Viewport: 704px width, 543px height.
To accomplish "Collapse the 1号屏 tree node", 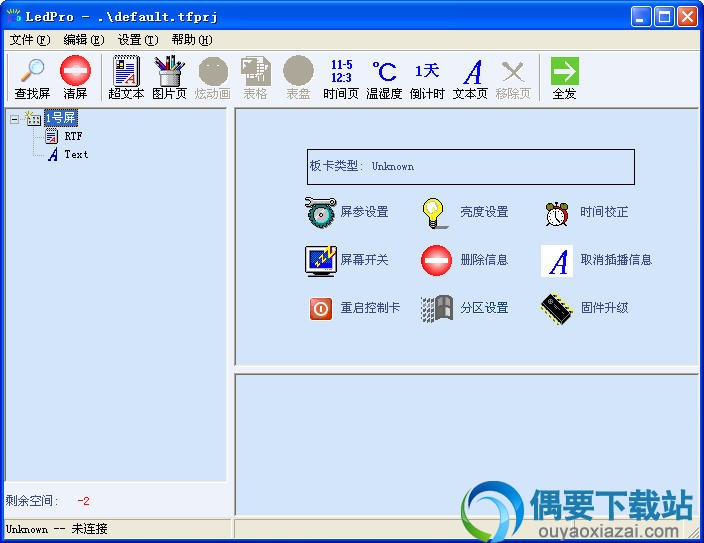I will 14,119.
